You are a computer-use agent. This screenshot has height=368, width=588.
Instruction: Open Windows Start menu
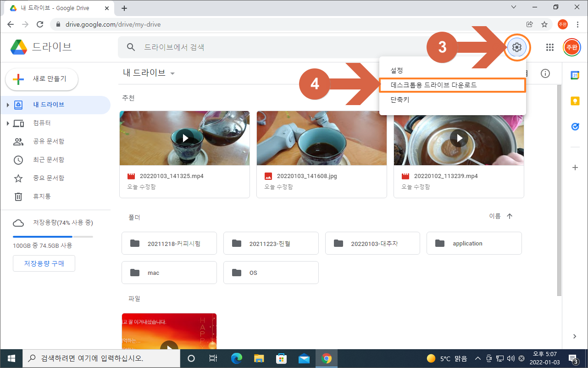11,358
